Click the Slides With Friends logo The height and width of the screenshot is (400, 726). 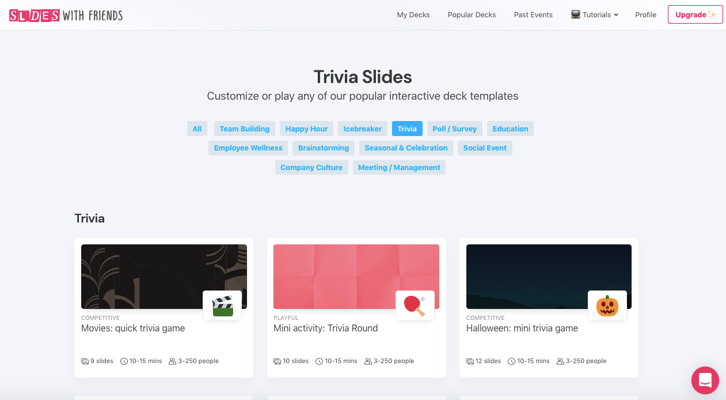[x=66, y=15]
